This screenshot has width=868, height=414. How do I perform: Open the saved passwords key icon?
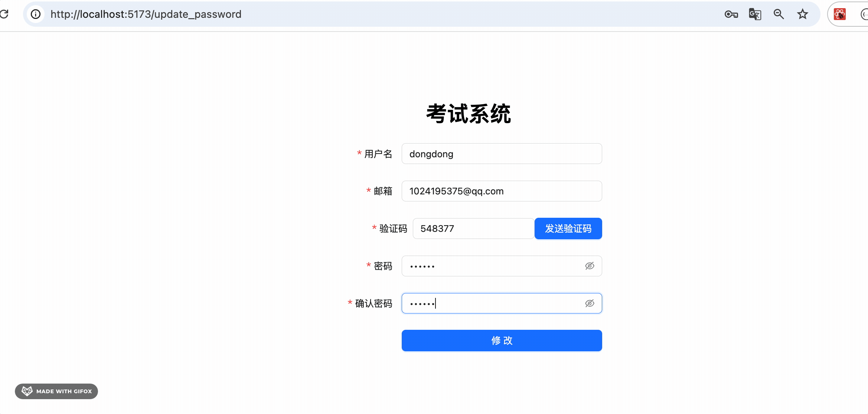[731, 14]
